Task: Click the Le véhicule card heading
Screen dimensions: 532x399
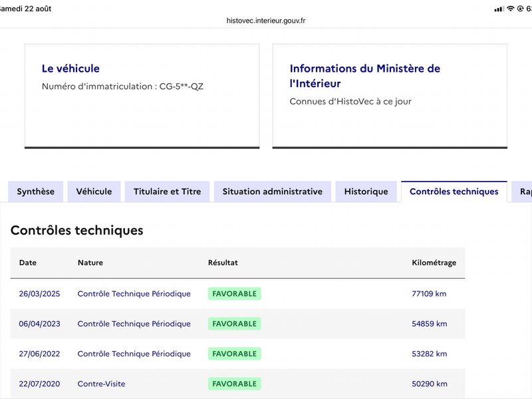Action: 70,68
